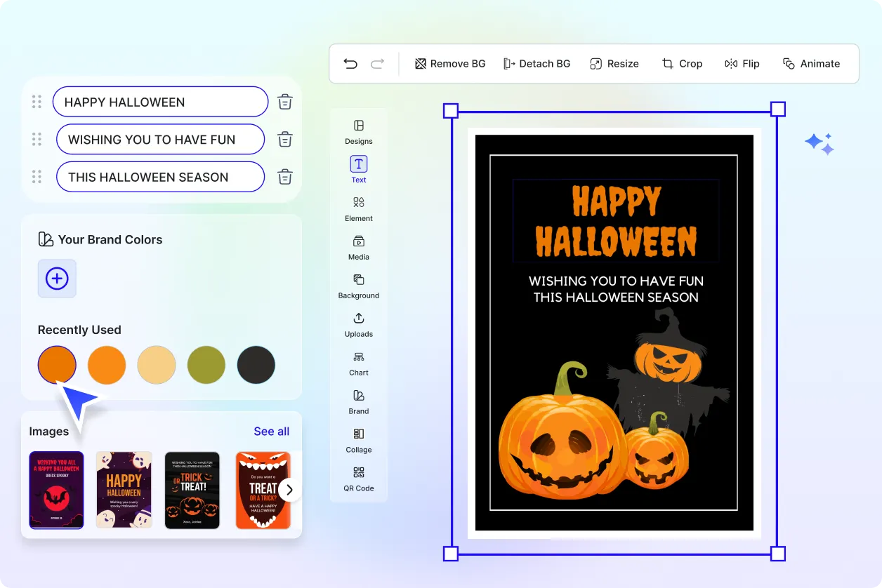Image resolution: width=882 pixels, height=588 pixels.
Task: Click the Resize tool
Action: click(614, 63)
